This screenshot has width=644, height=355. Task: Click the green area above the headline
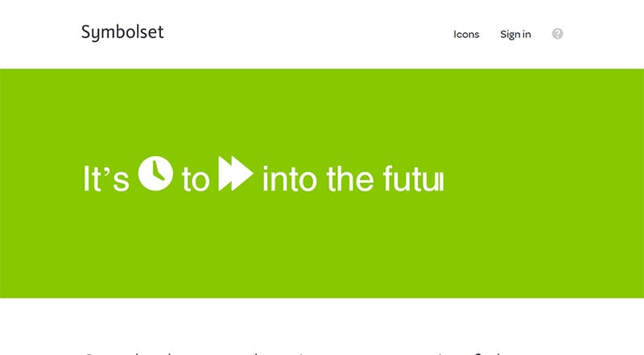coord(322,111)
